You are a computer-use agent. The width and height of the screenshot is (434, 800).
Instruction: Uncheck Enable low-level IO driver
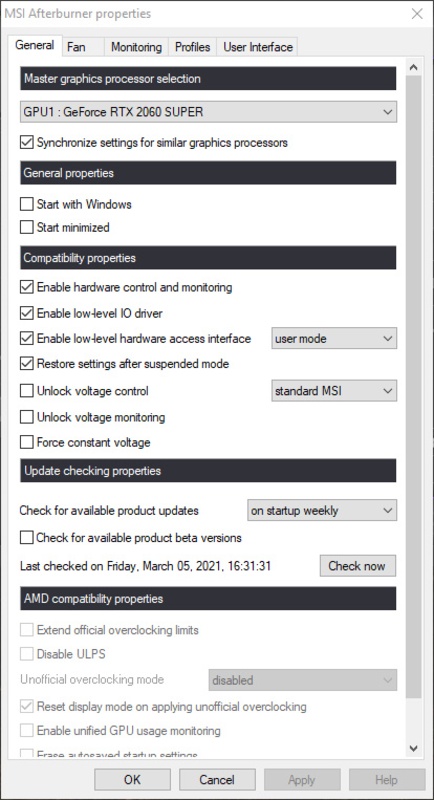pyautogui.click(x=27, y=313)
